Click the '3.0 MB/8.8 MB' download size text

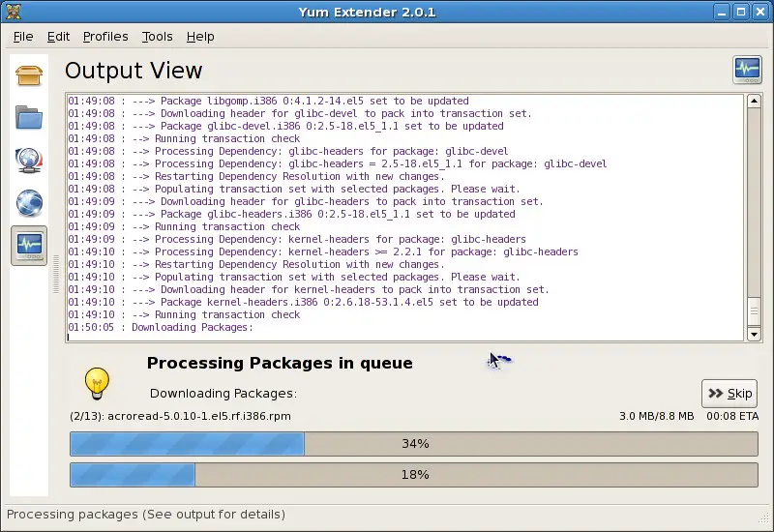(657, 416)
